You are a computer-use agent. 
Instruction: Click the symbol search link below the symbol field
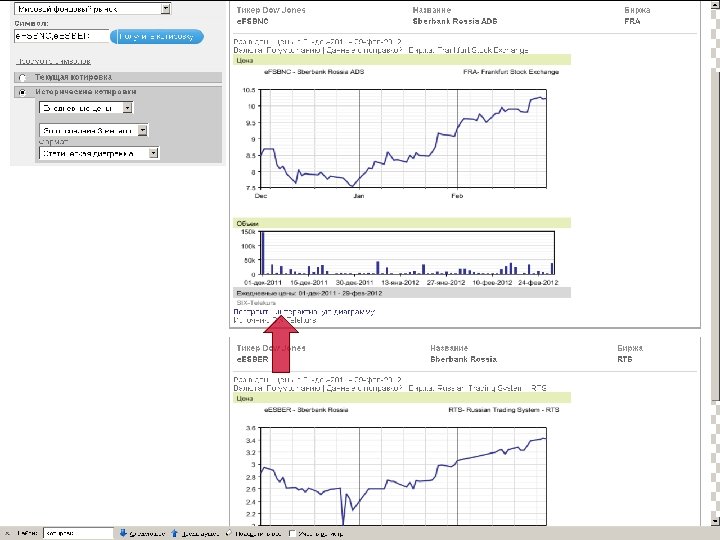(x=53, y=61)
